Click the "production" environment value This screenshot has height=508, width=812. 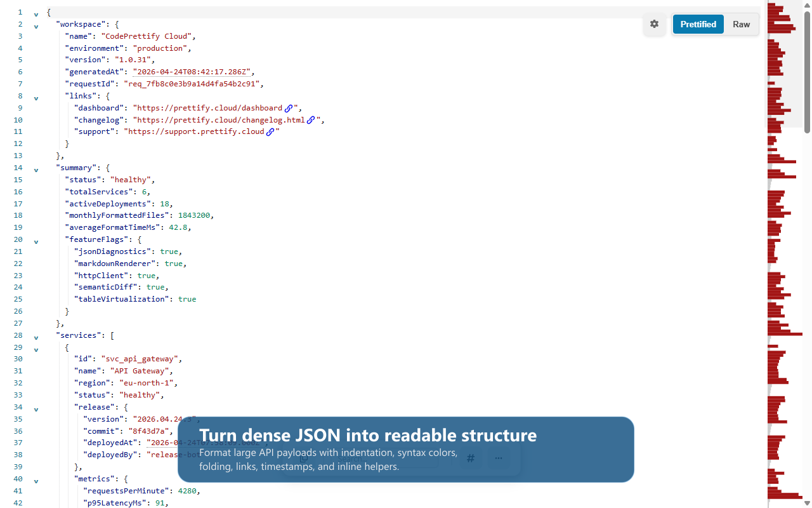(x=160, y=48)
